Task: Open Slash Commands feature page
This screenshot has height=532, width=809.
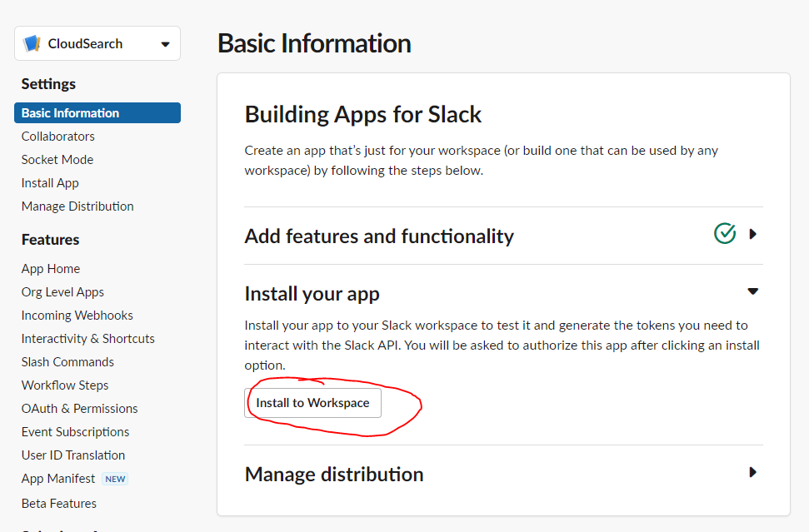Action: click(67, 362)
